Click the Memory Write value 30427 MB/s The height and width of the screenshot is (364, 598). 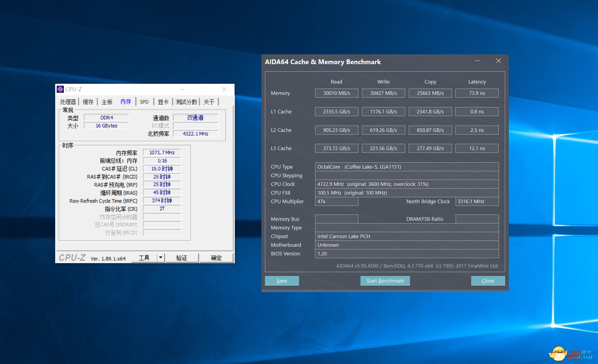(x=383, y=93)
